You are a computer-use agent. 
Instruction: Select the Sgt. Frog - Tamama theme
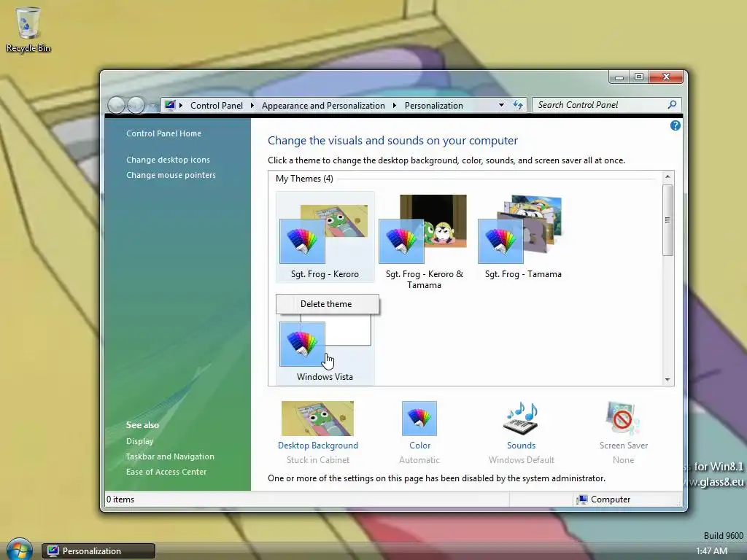point(522,237)
